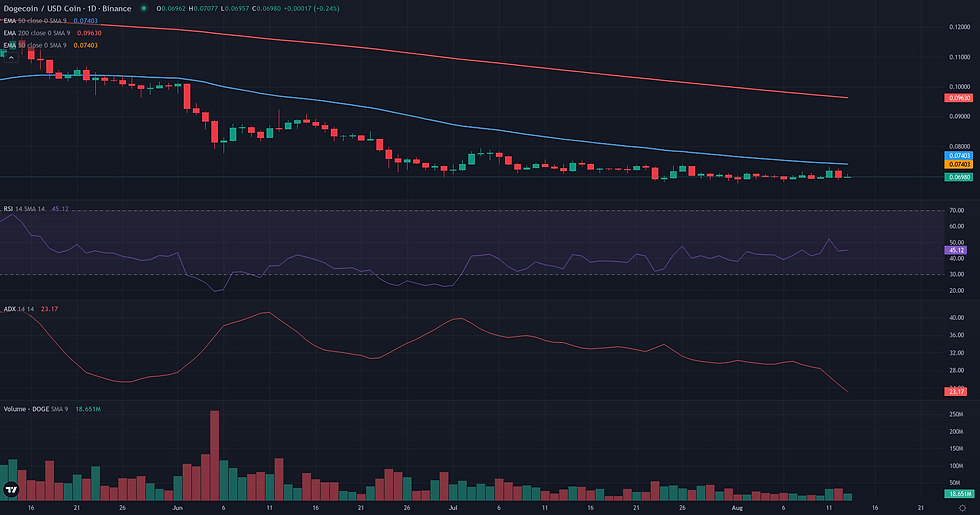The image size is (980, 515).
Task: Select the EMA 50 legend with blue value
Action: (51, 21)
